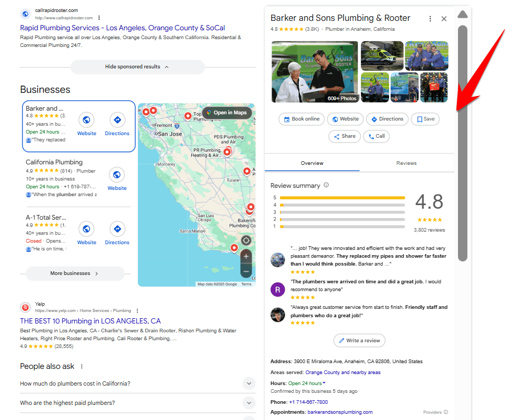
Task: Collapse the sponsored results section
Action: pyautogui.click(x=137, y=67)
